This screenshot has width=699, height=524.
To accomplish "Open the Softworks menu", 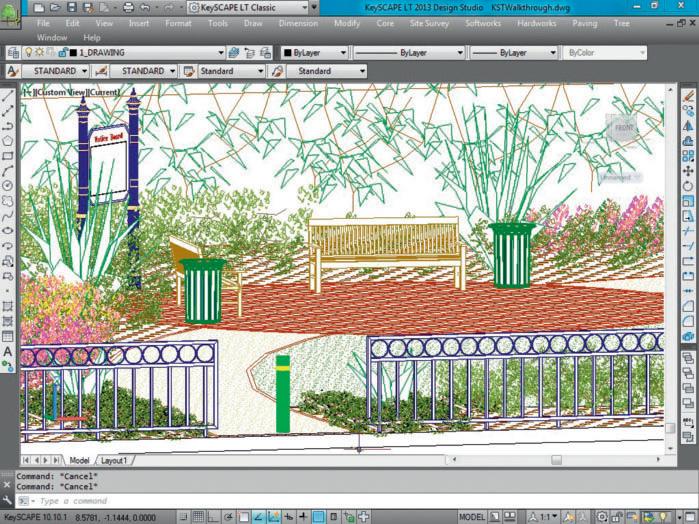I will point(483,23).
